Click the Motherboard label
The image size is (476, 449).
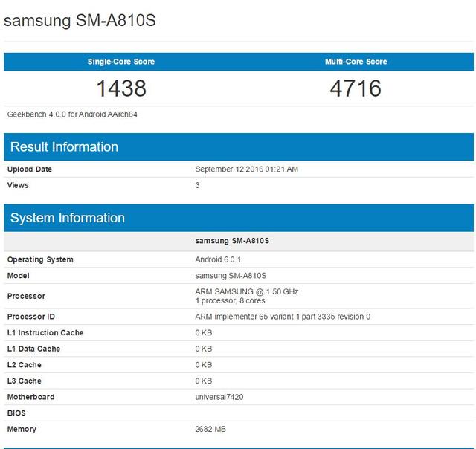pyautogui.click(x=31, y=397)
